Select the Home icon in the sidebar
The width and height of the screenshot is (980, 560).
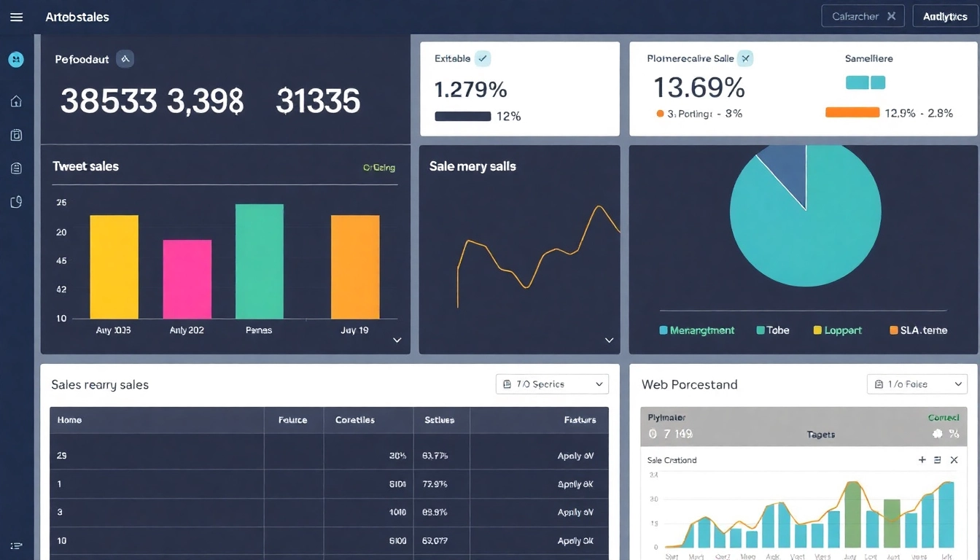tap(16, 101)
